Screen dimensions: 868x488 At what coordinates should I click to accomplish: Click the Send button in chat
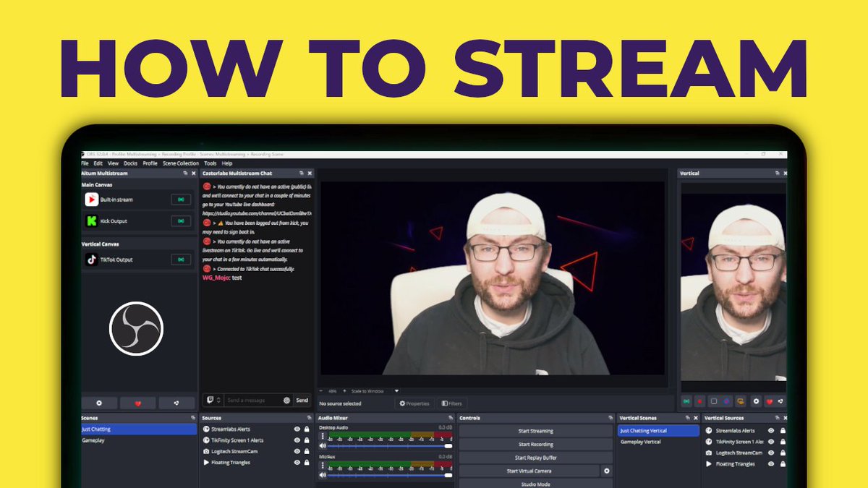tap(302, 400)
